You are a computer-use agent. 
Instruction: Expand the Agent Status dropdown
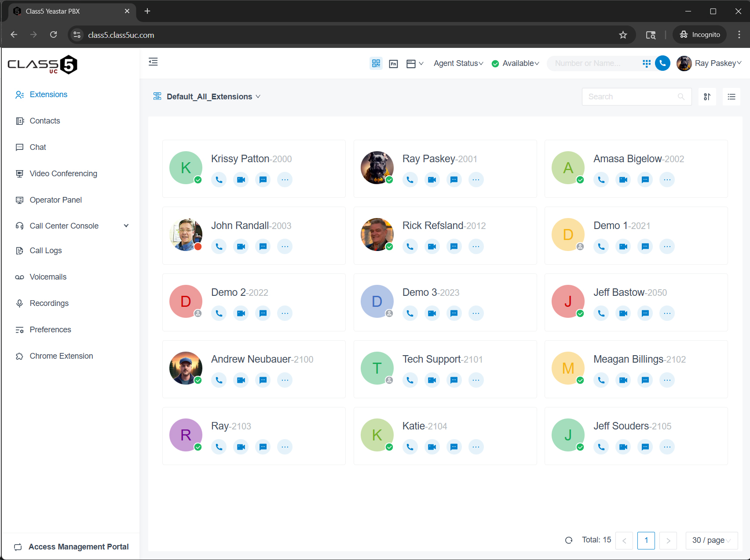[458, 63]
